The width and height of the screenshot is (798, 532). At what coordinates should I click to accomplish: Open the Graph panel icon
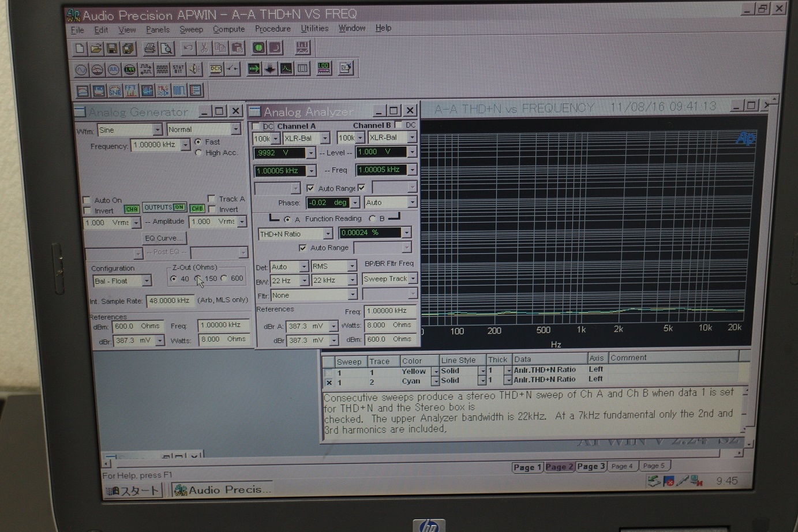pos(286,69)
